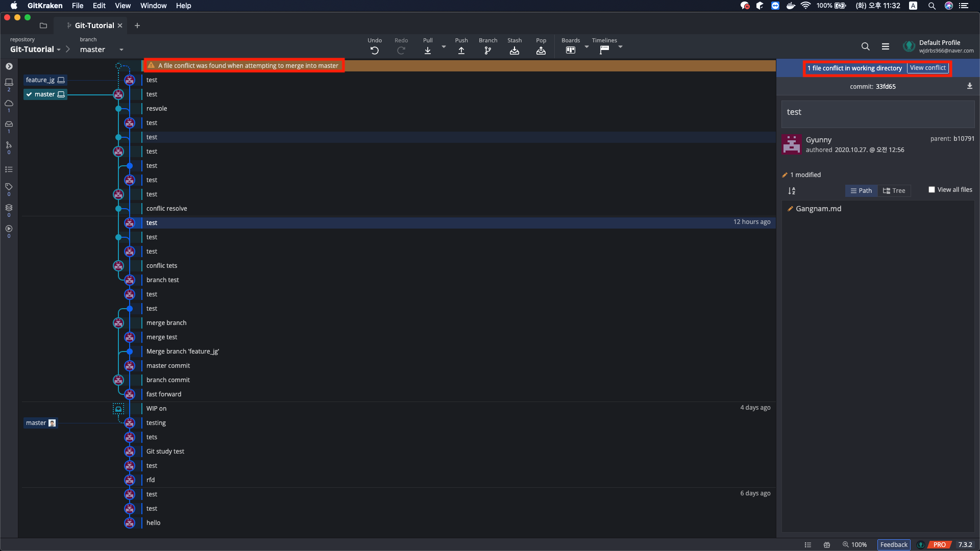Click the Push icon

click(461, 50)
